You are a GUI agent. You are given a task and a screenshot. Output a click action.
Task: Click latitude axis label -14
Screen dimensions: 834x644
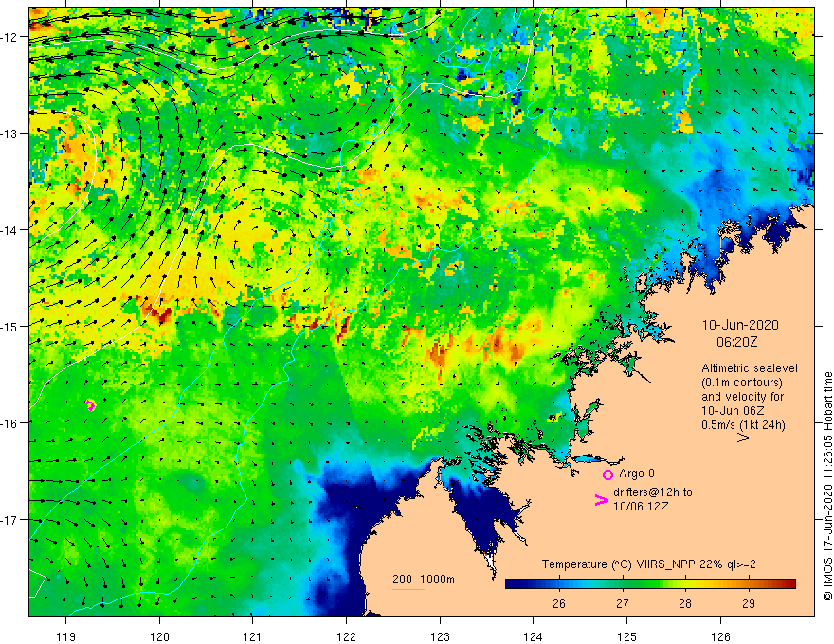pos(10,230)
